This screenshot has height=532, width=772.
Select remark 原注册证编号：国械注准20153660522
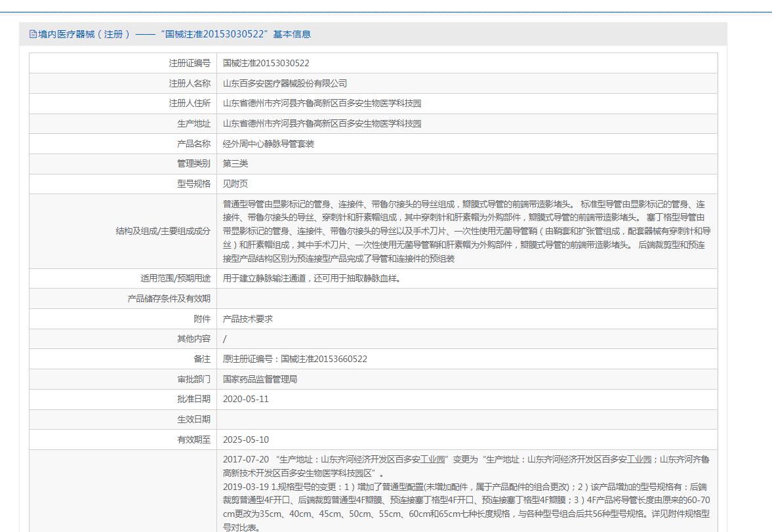295,359
